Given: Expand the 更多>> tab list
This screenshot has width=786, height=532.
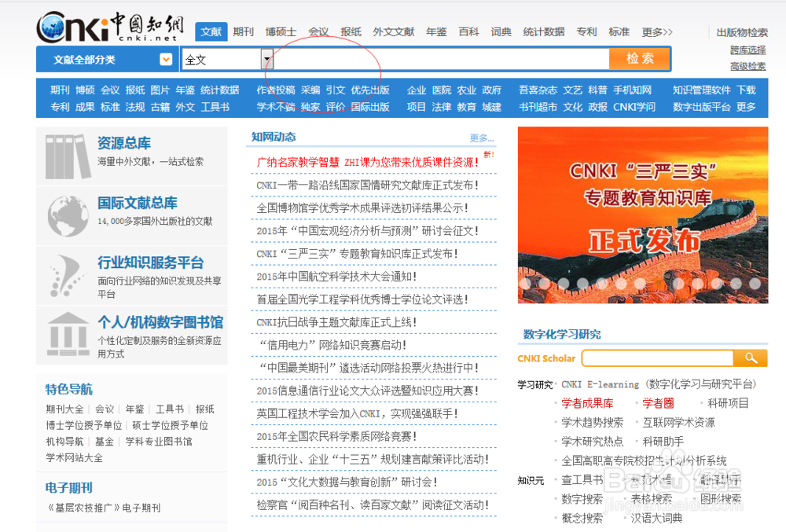Looking at the screenshot, I should tap(657, 32).
